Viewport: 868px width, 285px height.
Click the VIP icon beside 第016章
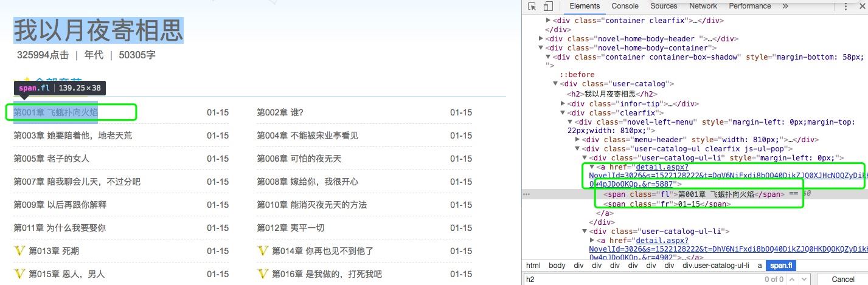(x=263, y=274)
